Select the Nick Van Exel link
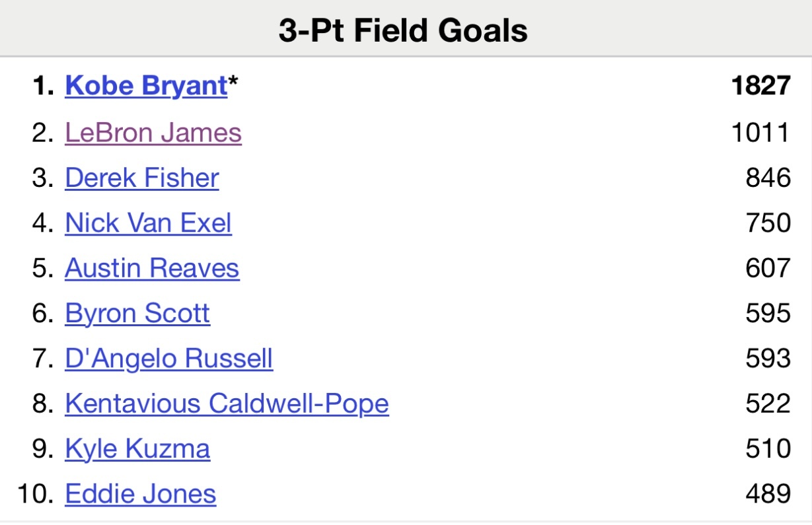Image resolution: width=812 pixels, height=525 pixels. click(148, 223)
